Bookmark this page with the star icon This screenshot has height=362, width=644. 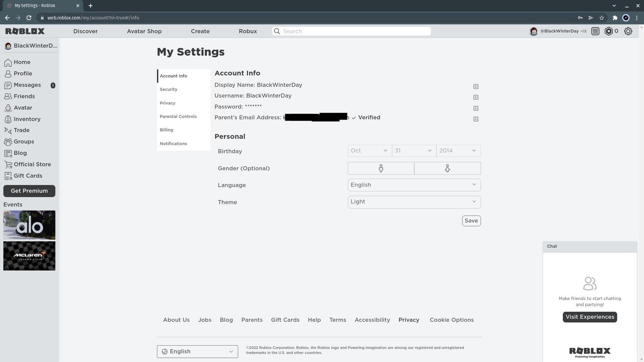[602, 18]
